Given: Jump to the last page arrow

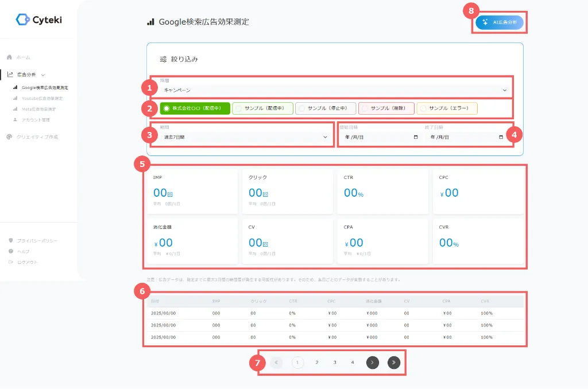Looking at the screenshot, I should click(x=393, y=362).
